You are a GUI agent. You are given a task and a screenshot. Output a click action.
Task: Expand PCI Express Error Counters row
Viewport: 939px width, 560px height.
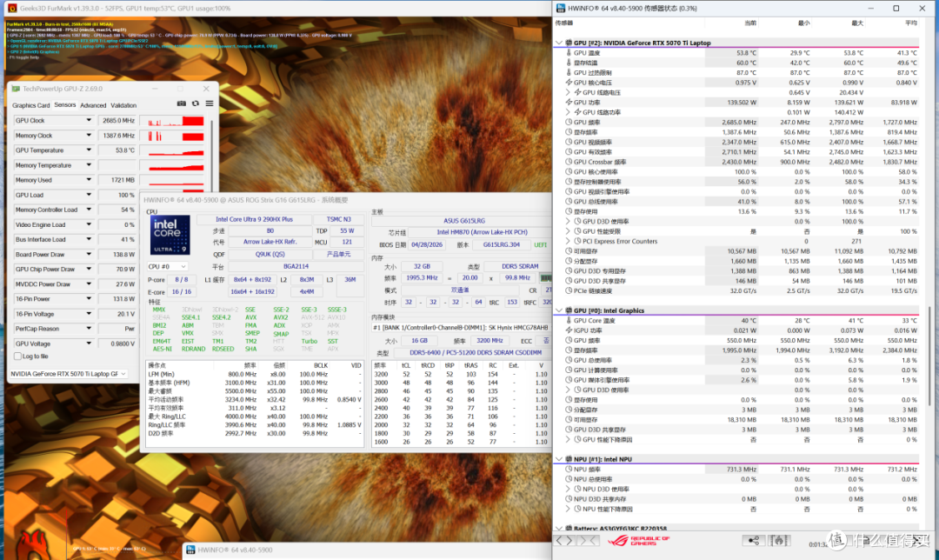tap(569, 242)
